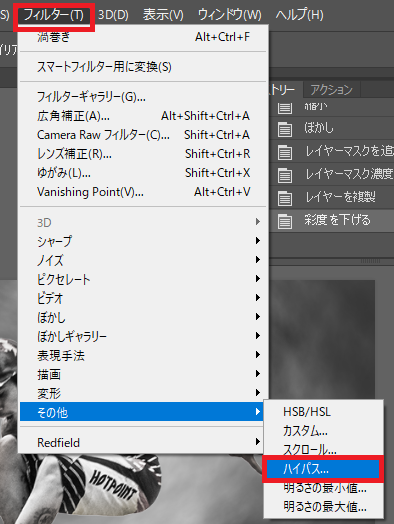This screenshot has width=394, height=524.
Task: Open the フィルター(T) menu
Action: pos(54,15)
